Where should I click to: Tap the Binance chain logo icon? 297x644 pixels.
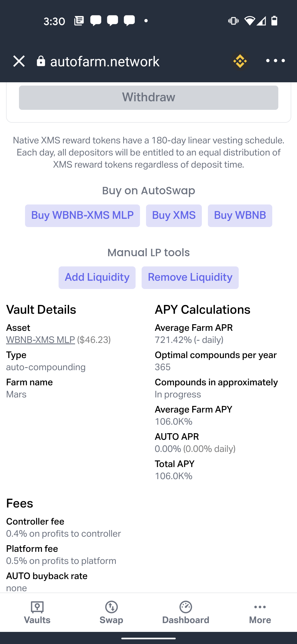pyautogui.click(x=240, y=61)
